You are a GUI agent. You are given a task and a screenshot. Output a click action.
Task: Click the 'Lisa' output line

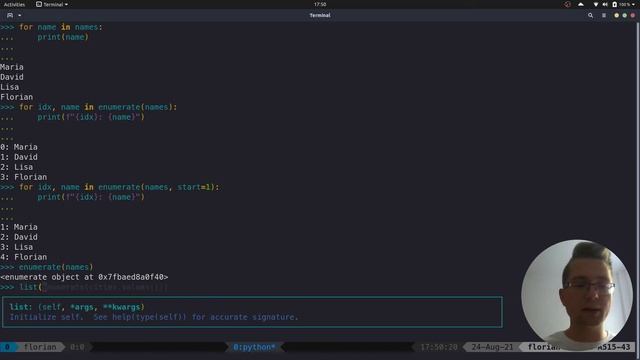coord(9,87)
